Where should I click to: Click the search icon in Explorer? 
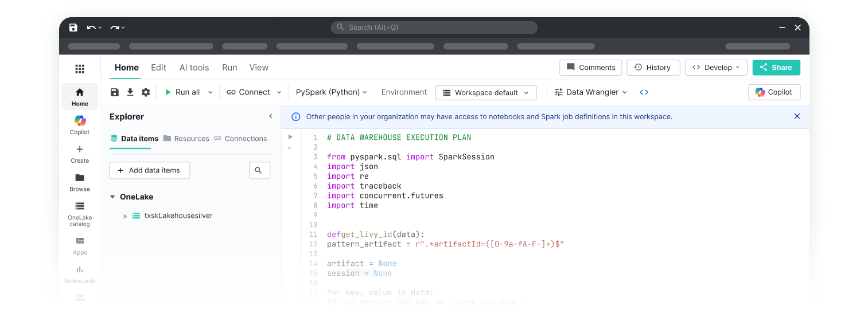tap(259, 170)
